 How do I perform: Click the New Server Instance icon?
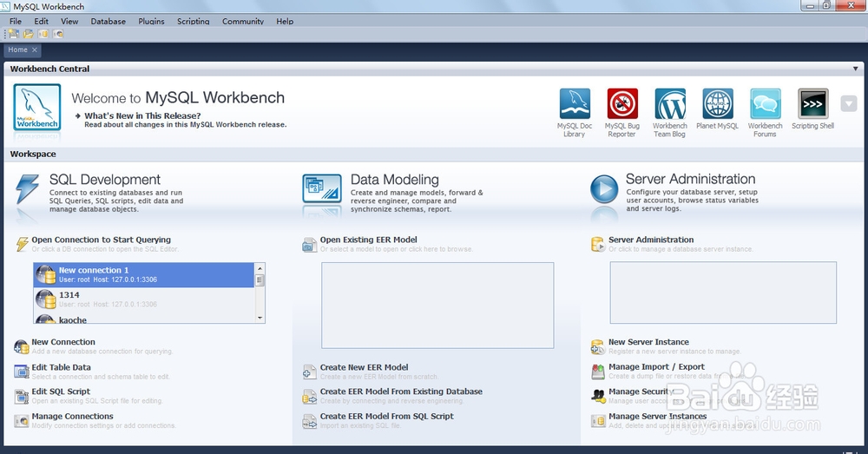click(x=598, y=346)
